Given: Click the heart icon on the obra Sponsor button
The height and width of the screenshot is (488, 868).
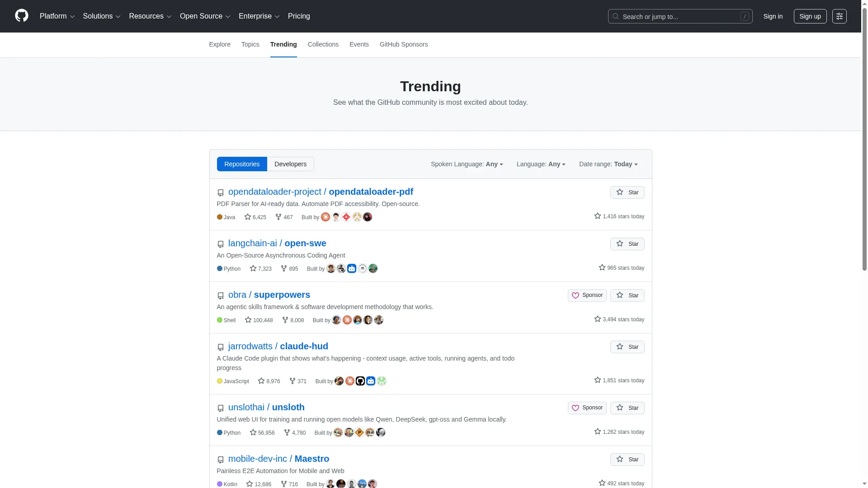Looking at the screenshot, I should tap(575, 295).
